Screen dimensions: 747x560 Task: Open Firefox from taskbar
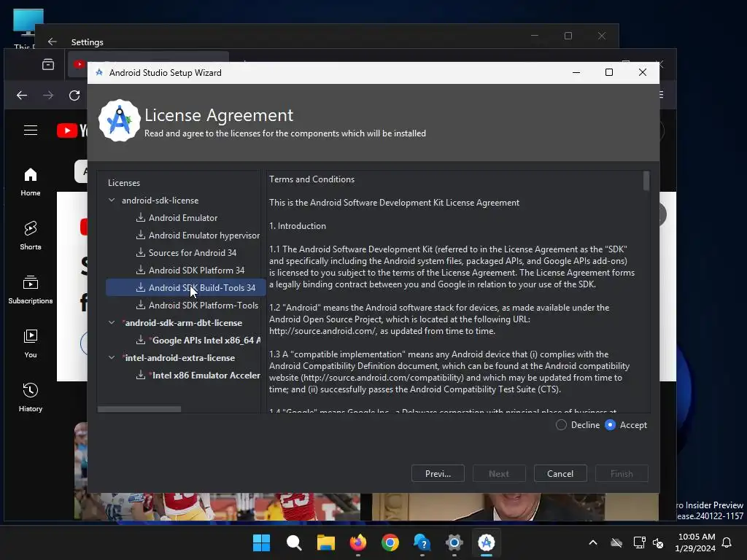[358, 542]
